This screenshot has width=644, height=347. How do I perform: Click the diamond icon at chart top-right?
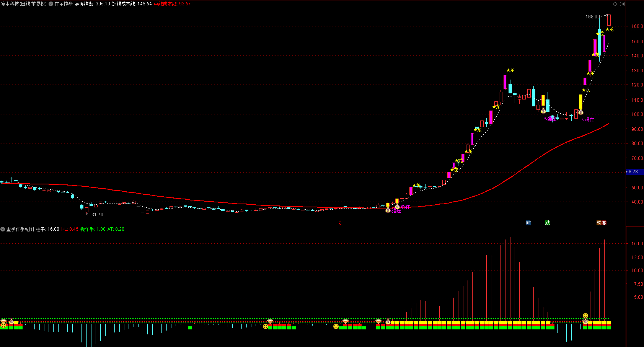point(615,4)
